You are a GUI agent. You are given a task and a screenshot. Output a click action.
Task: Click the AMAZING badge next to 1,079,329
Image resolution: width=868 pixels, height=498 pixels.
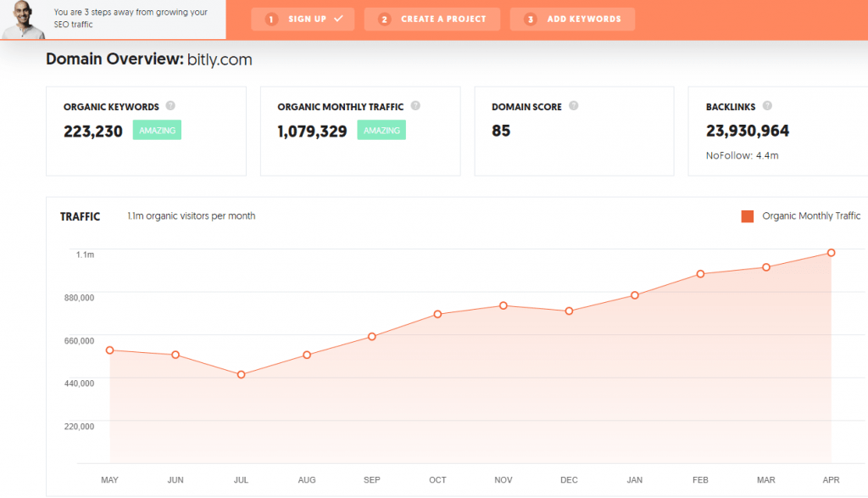coord(381,130)
